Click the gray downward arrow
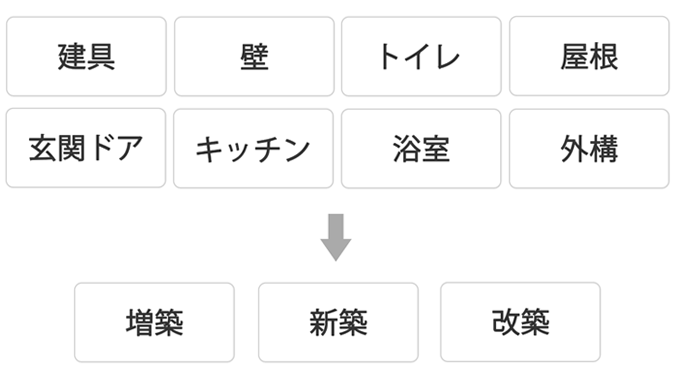 coord(336,237)
